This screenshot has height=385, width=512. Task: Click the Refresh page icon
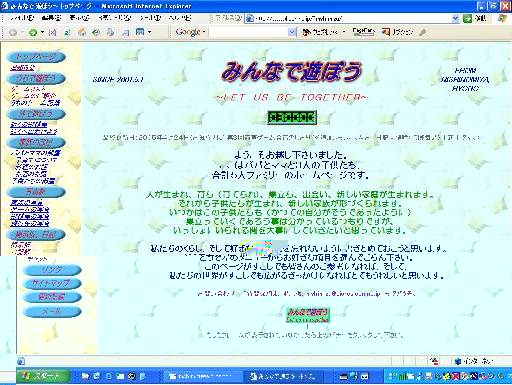pyautogui.click(x=67, y=32)
